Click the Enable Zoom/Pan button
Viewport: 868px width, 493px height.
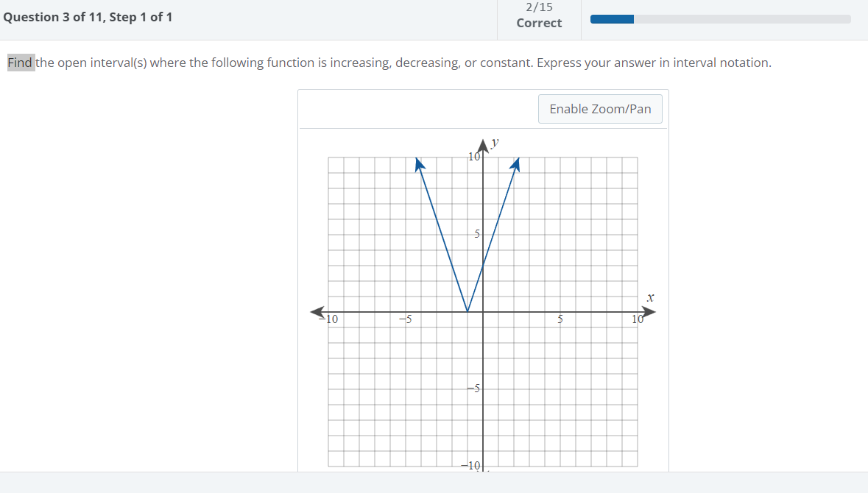pos(599,108)
